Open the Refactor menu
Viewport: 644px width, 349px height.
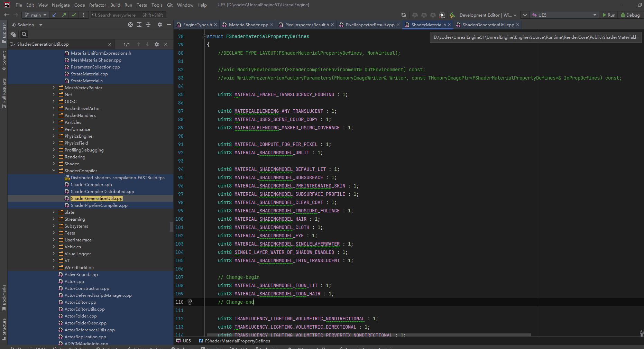(97, 5)
